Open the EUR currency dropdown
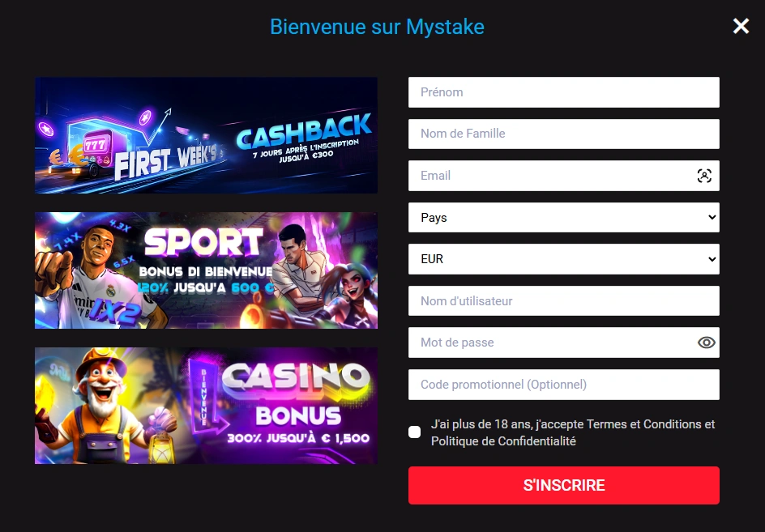Image resolution: width=765 pixels, height=532 pixels. [563, 259]
